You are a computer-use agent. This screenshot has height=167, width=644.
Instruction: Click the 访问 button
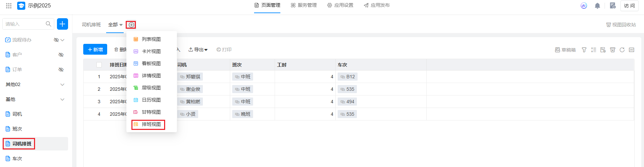tap(629, 6)
